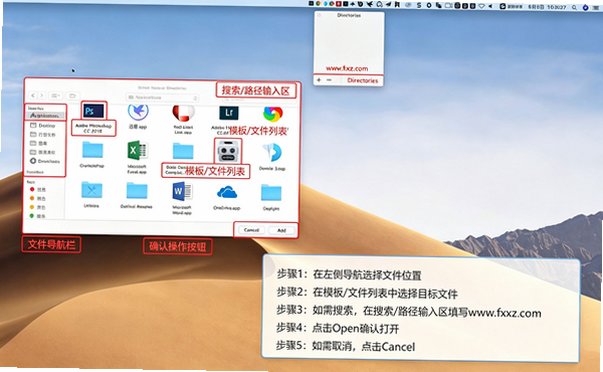Click the plus button in Directories window

[x=319, y=80]
